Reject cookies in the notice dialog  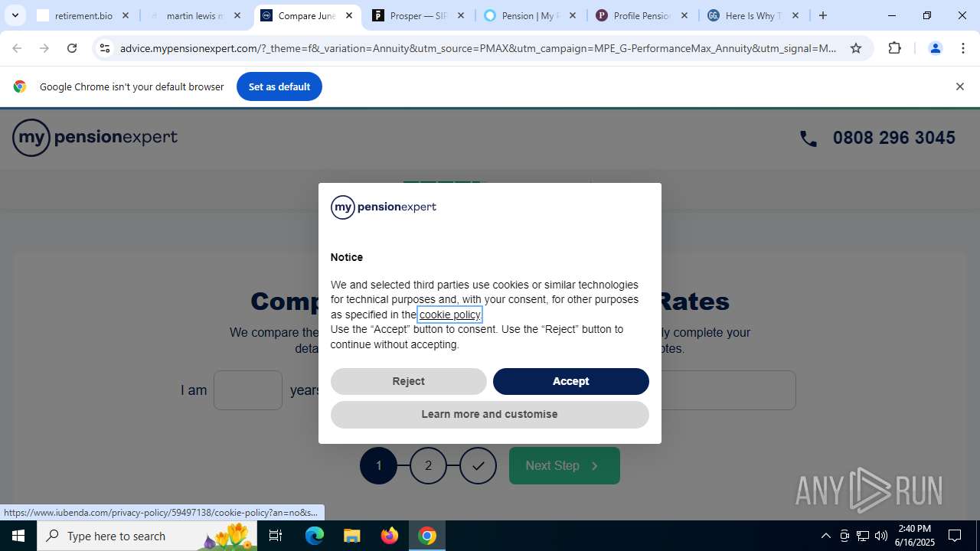[x=409, y=381]
